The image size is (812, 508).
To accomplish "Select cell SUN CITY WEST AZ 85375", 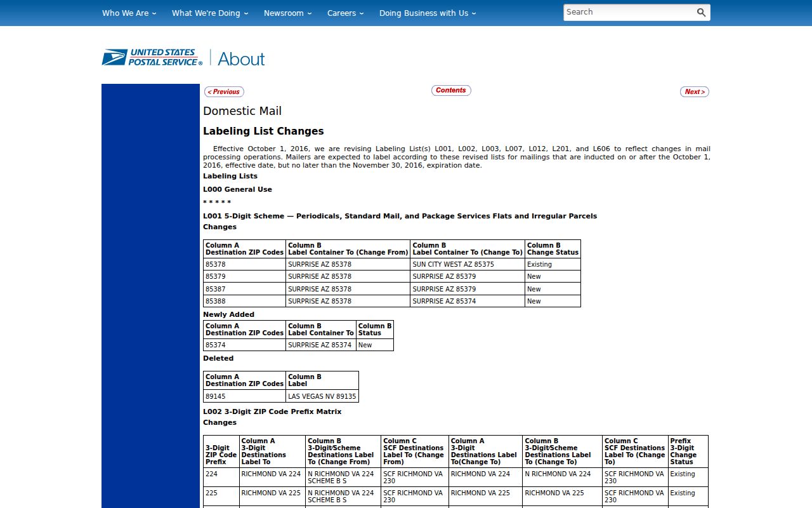I will pyautogui.click(x=468, y=264).
